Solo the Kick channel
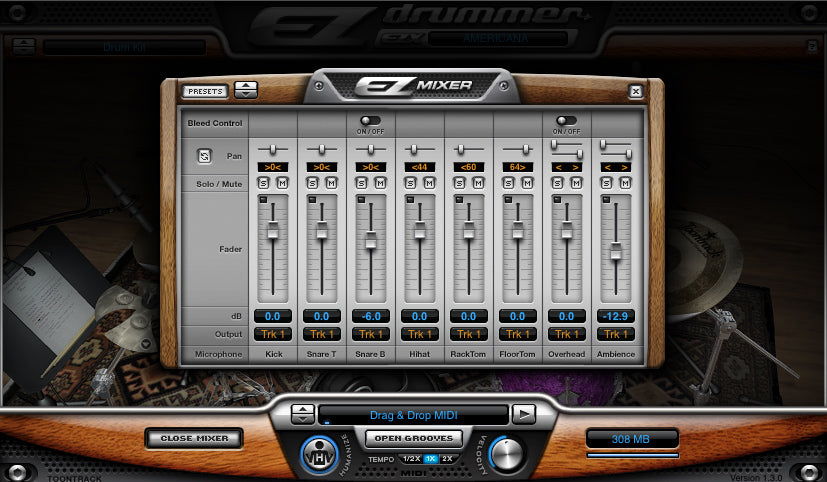The image size is (827, 482). pyautogui.click(x=264, y=183)
